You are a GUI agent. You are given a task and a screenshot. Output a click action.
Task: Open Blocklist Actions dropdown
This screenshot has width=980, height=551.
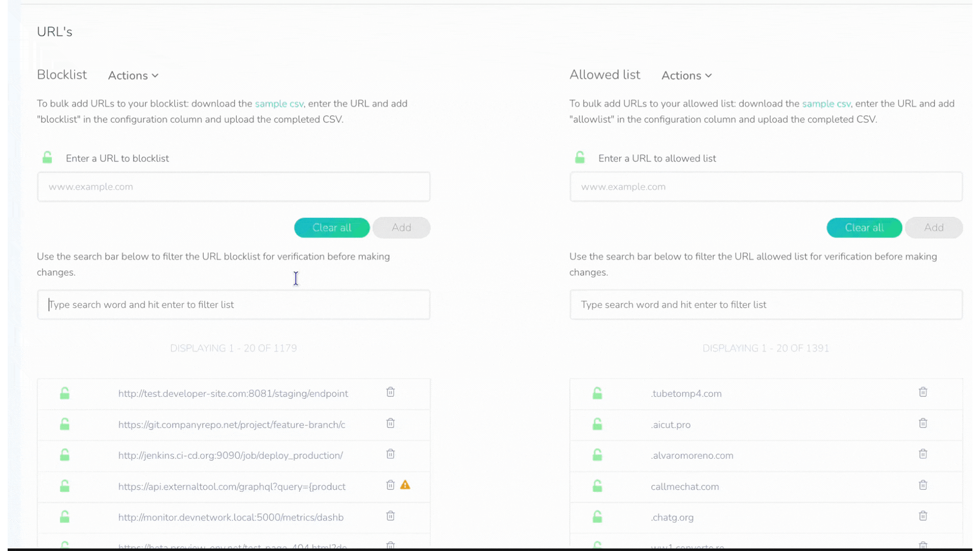point(133,76)
